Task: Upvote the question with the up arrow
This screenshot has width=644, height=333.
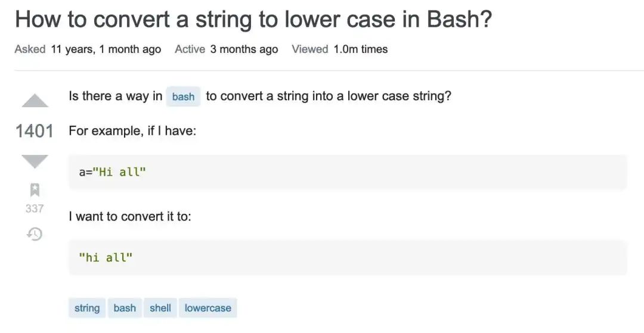Action: [x=35, y=101]
